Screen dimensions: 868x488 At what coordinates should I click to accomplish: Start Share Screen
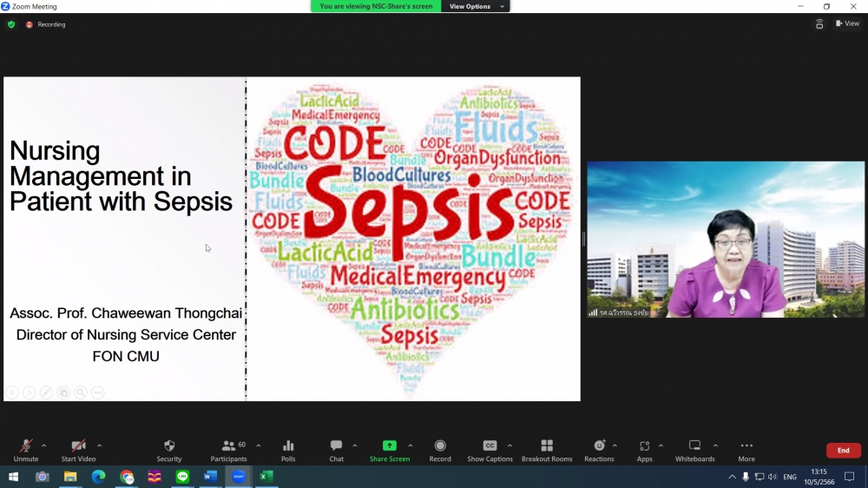click(390, 446)
